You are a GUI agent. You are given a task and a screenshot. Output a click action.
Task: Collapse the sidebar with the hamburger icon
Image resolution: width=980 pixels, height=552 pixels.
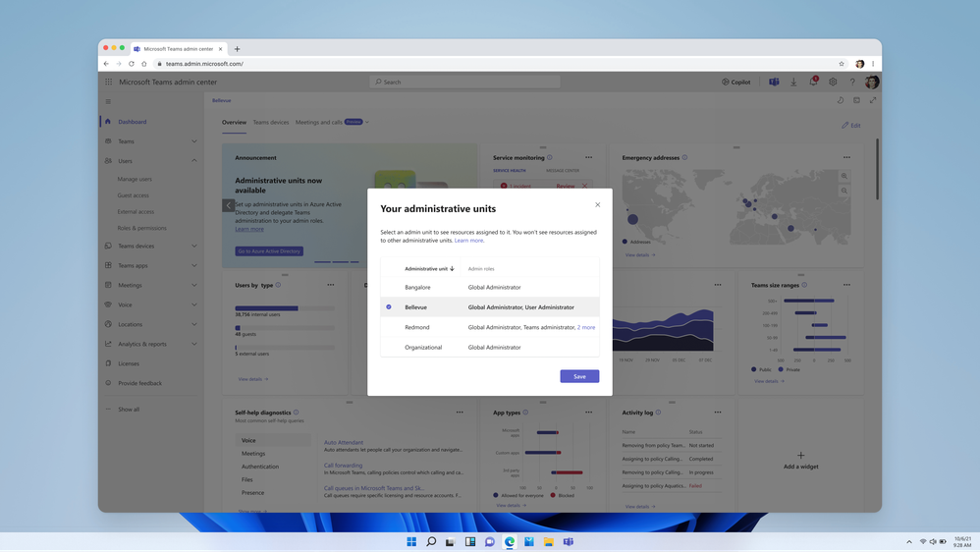coord(108,101)
